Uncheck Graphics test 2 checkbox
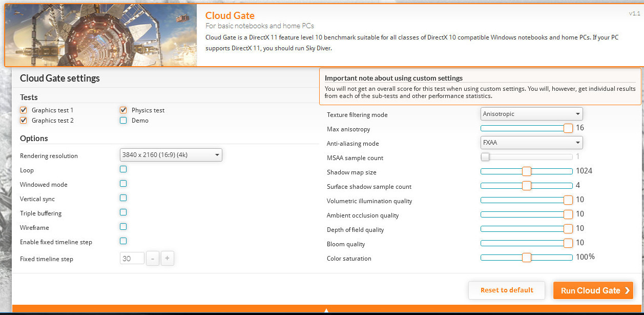 (x=23, y=120)
